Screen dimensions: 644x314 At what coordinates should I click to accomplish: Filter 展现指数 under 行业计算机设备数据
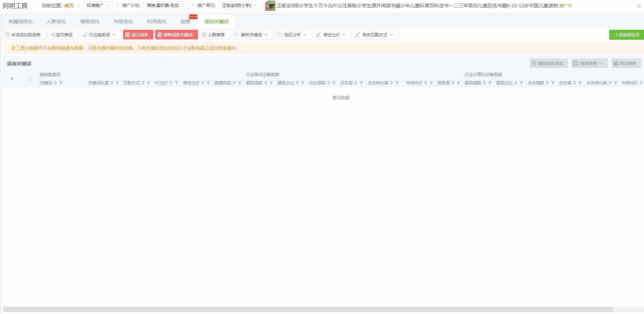point(490,83)
